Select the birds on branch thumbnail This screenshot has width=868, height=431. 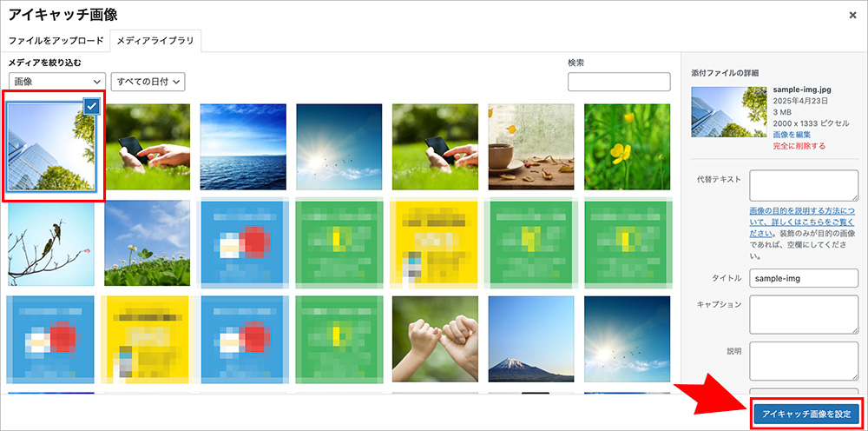(51, 243)
